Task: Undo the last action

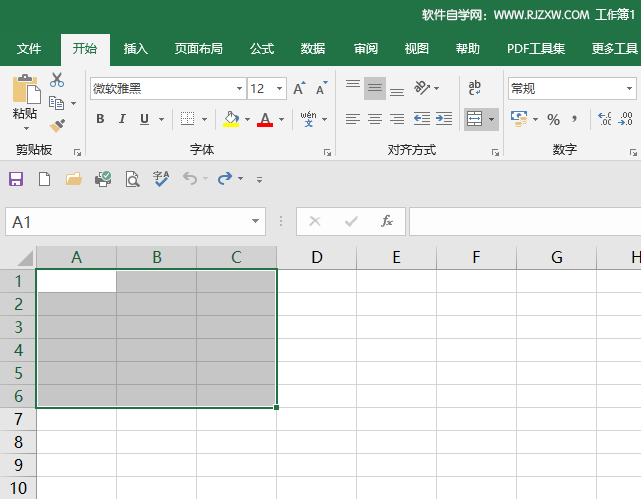Action: point(190,178)
